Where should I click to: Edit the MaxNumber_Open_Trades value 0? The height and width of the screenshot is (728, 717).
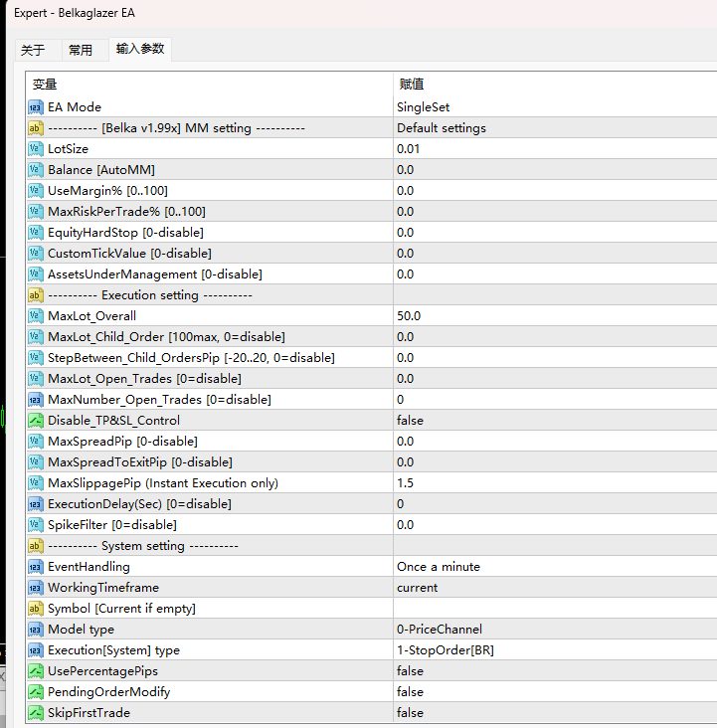point(555,400)
